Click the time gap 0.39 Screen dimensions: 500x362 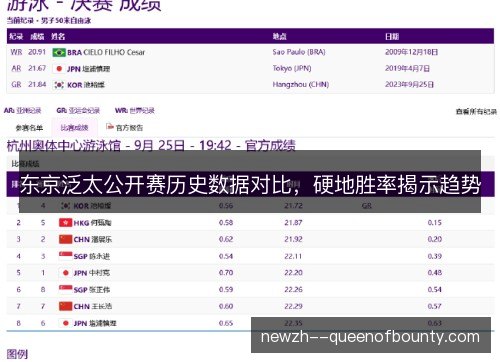pos(435,256)
